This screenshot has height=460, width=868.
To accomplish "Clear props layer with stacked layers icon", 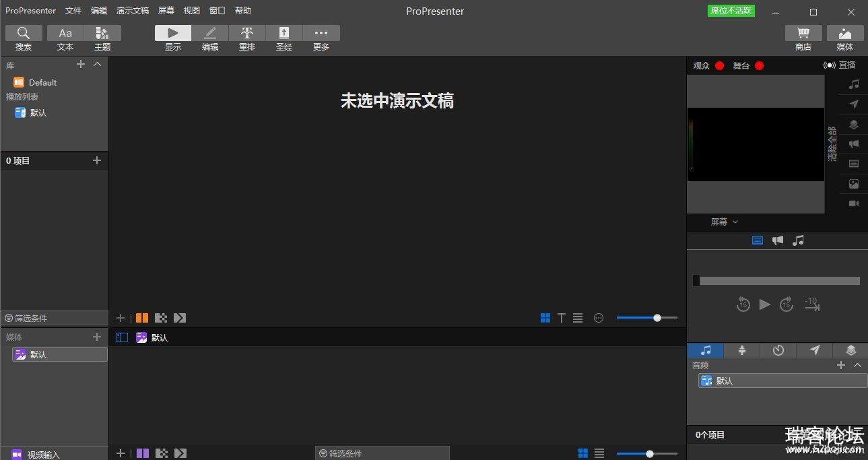I will (x=854, y=125).
